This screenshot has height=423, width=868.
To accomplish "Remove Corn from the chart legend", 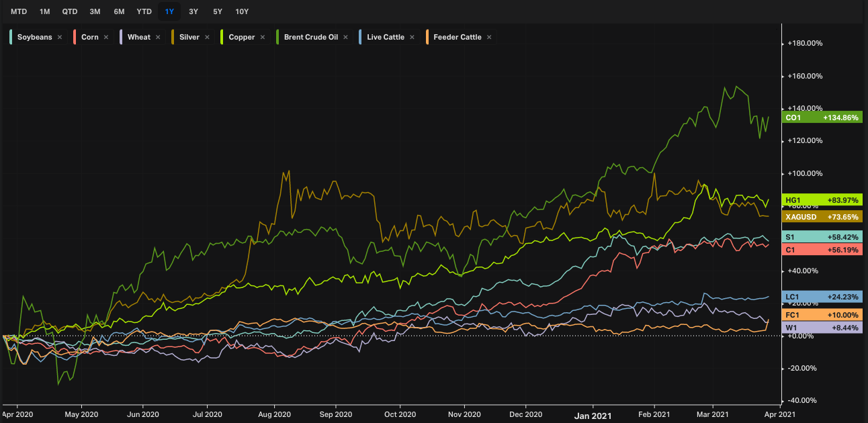I will tap(106, 38).
